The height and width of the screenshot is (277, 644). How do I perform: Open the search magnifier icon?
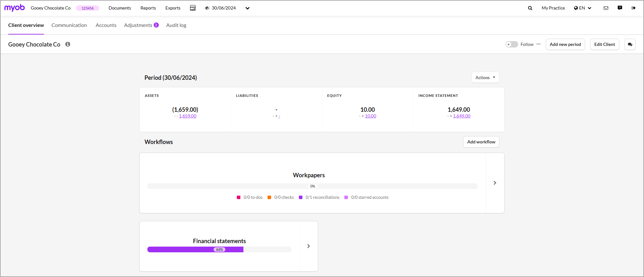pos(530,8)
